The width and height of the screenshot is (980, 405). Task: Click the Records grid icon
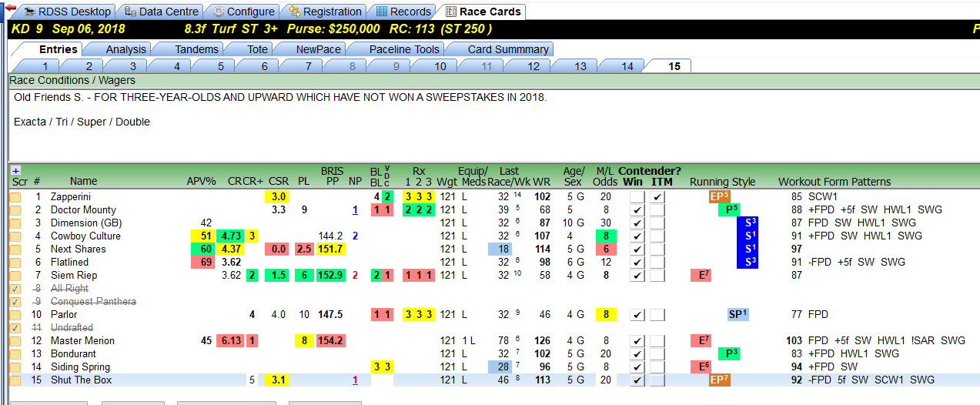(382, 12)
